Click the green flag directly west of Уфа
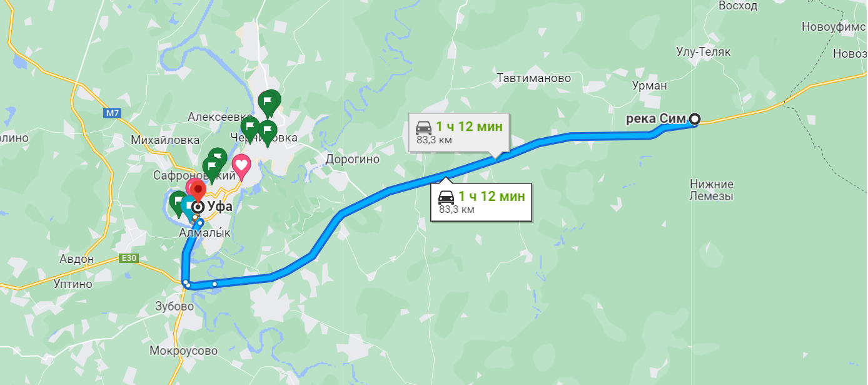868x385 pixels. tap(177, 203)
